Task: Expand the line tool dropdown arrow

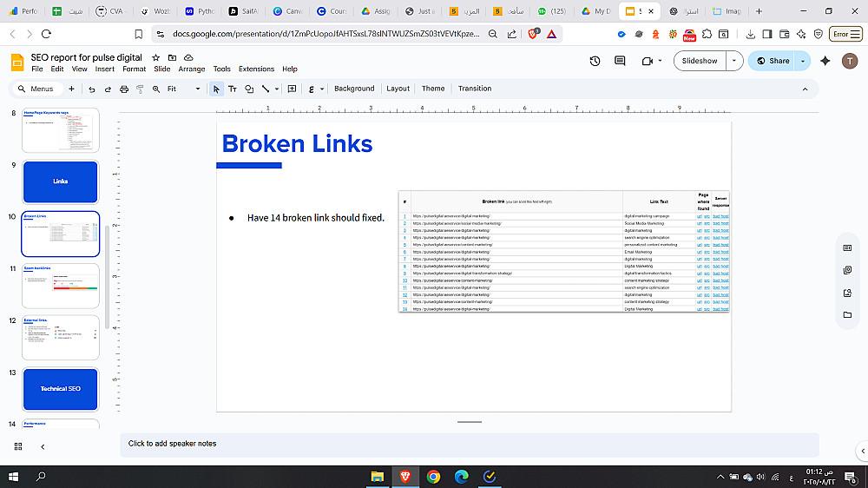Action: 277,89
